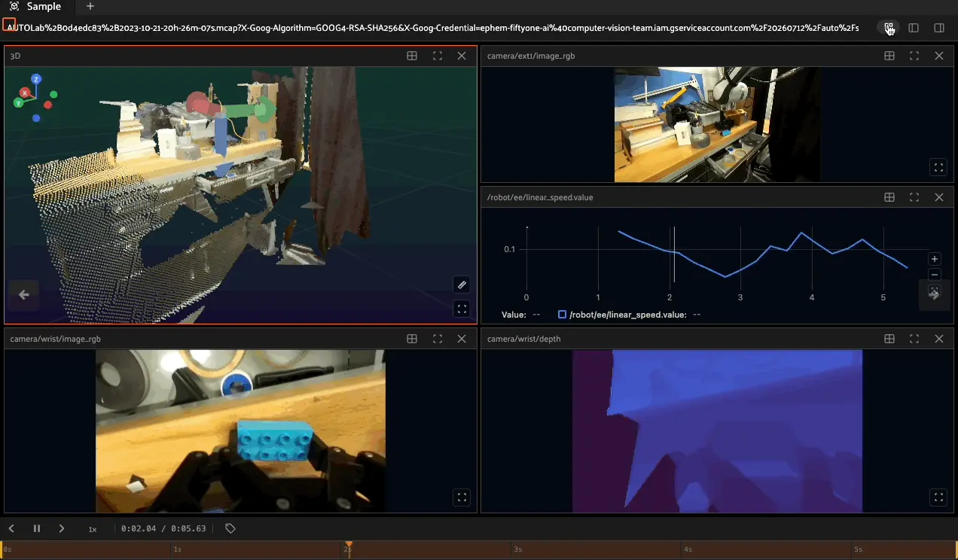
Task: Click the orange playhead marker on timeline
Action: (349, 545)
